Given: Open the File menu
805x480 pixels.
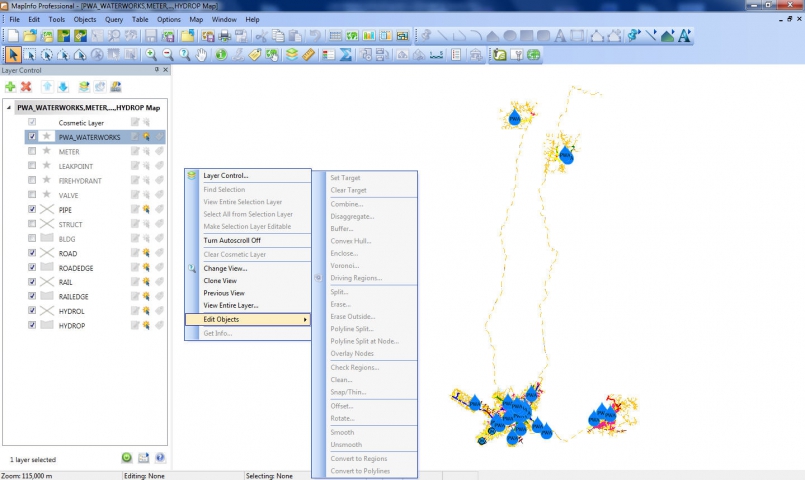Looking at the screenshot, I should click(x=14, y=20).
